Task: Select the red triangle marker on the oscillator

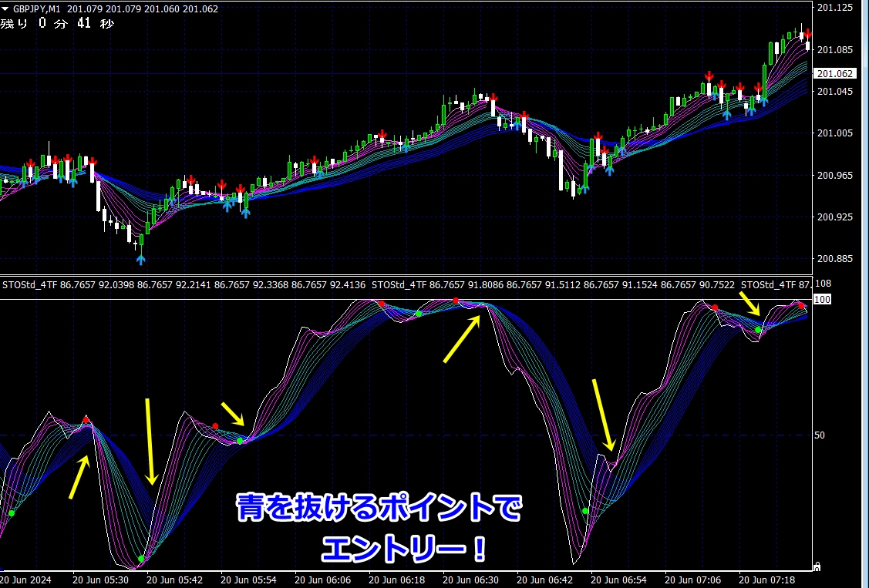Action: pyautogui.click(x=86, y=419)
